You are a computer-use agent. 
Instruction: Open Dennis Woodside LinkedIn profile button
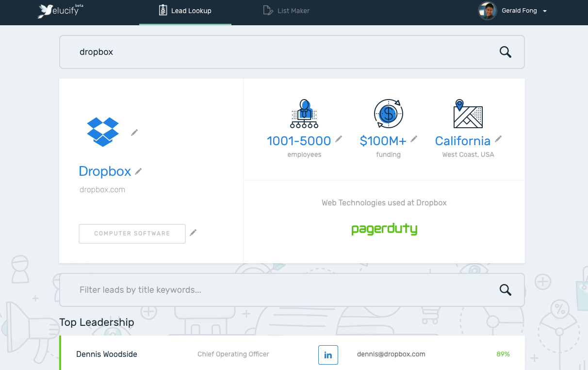pos(328,355)
